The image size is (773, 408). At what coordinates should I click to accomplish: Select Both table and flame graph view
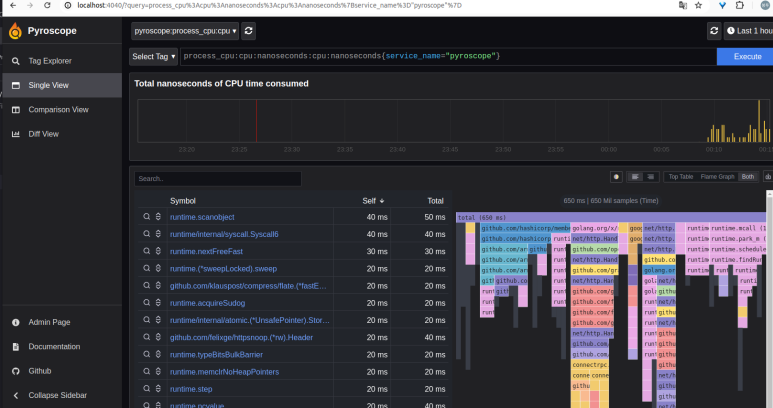click(x=748, y=177)
